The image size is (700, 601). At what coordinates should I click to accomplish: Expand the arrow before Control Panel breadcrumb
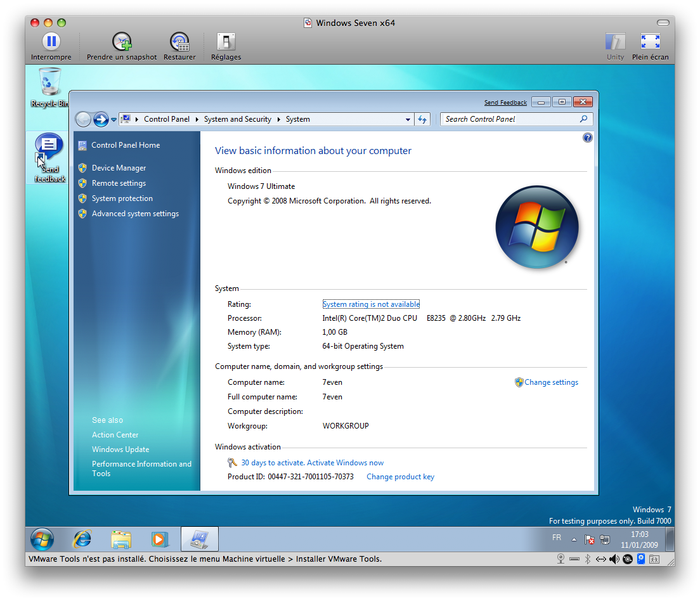(x=136, y=119)
